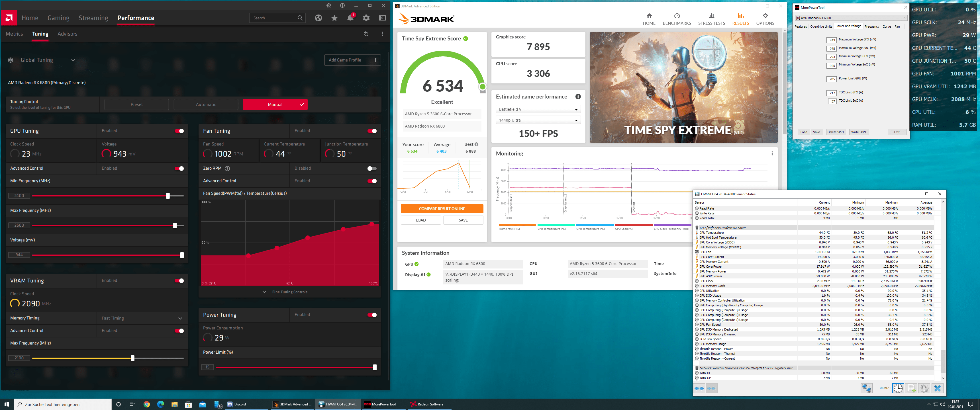Switch to the Streaming tab
980x410 pixels.
point(93,18)
